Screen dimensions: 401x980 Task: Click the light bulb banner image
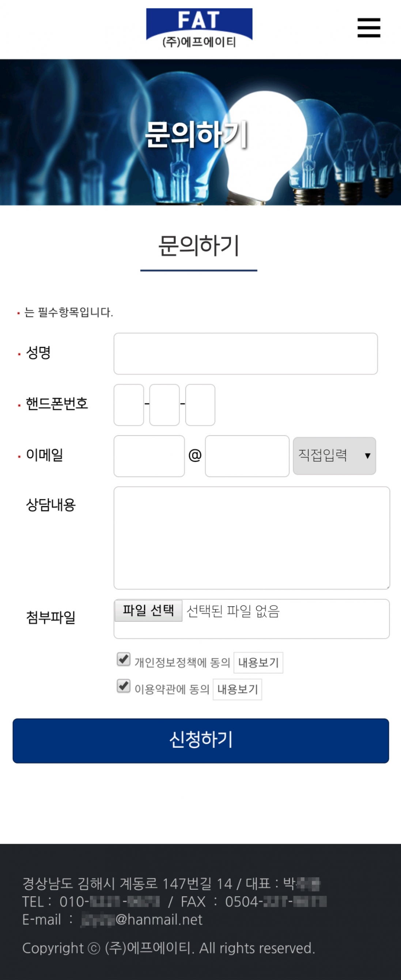(200, 132)
